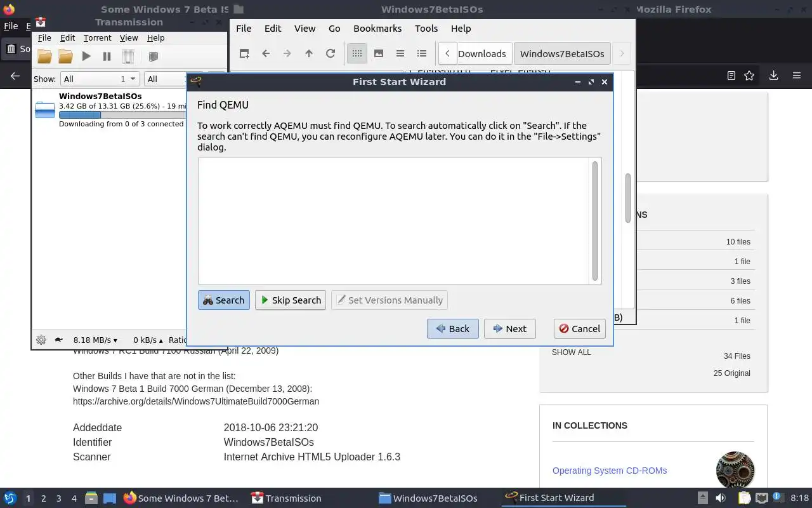The height and width of the screenshot is (508, 812).
Task: Click file manager vertical scrollbar
Action: 628,198
